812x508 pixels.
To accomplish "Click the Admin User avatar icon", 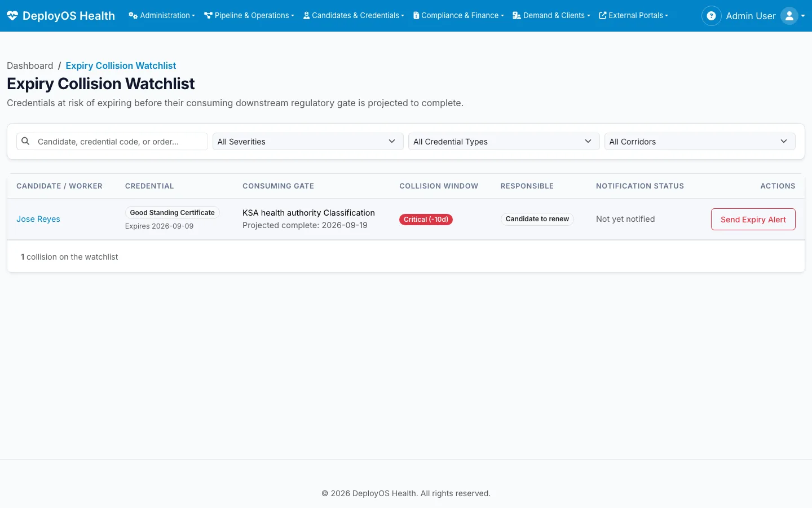I will coord(789,16).
